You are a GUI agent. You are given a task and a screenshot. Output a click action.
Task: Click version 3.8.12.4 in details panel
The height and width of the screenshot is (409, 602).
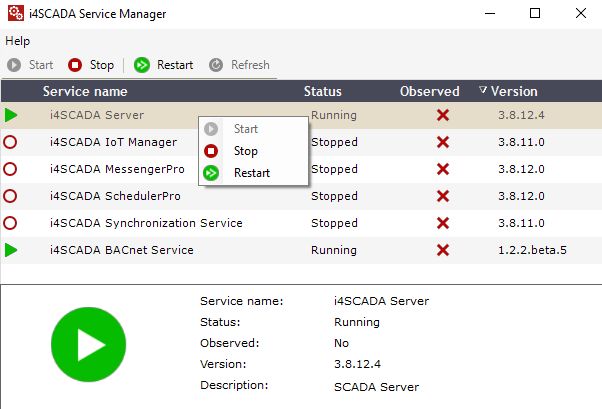tap(357, 364)
